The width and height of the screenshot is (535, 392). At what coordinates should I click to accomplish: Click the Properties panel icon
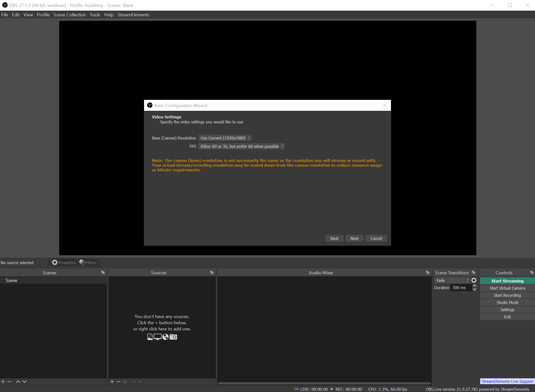coord(54,262)
